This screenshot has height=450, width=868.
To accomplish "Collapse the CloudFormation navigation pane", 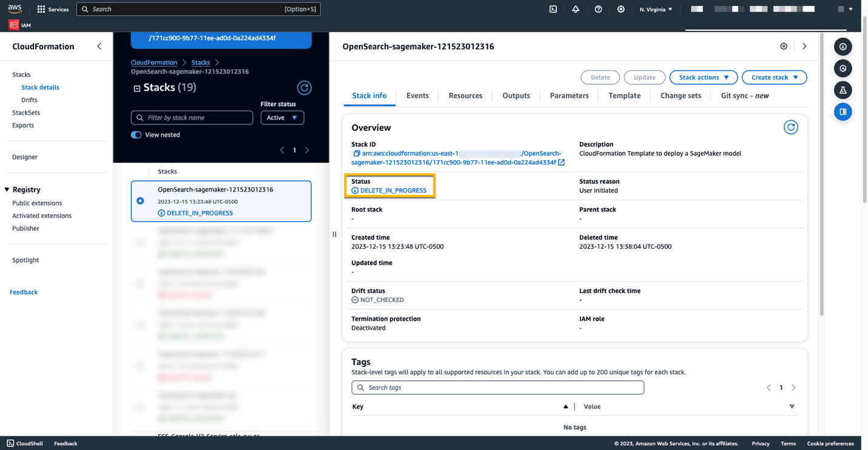I will pos(99,46).
